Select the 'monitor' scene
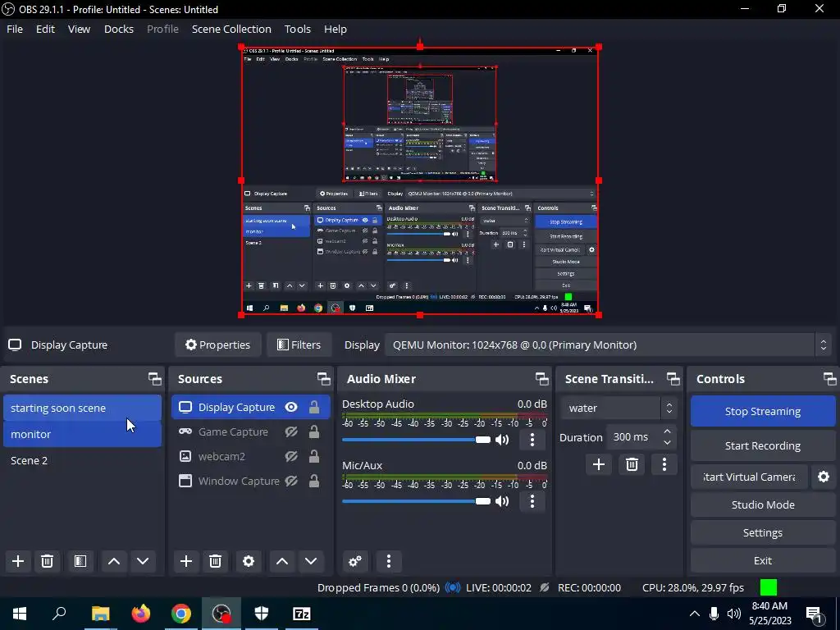The width and height of the screenshot is (840, 630). pyautogui.click(x=82, y=435)
